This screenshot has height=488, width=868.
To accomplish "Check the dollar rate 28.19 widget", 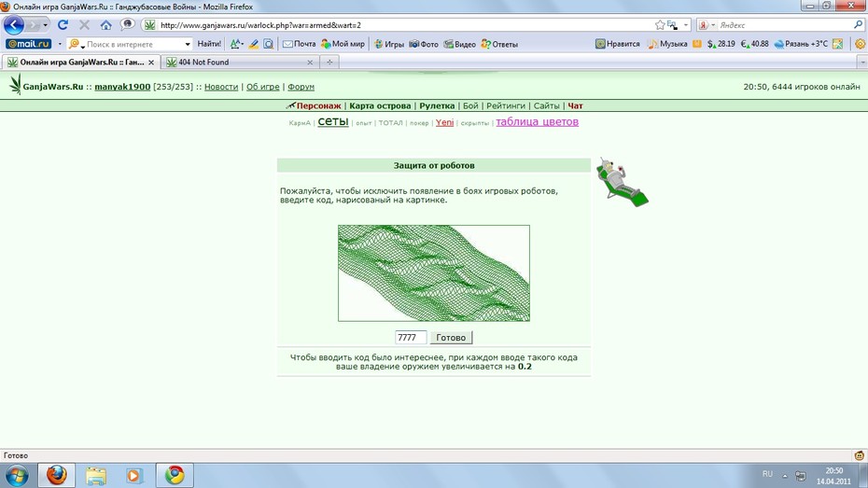I will click(x=721, y=44).
